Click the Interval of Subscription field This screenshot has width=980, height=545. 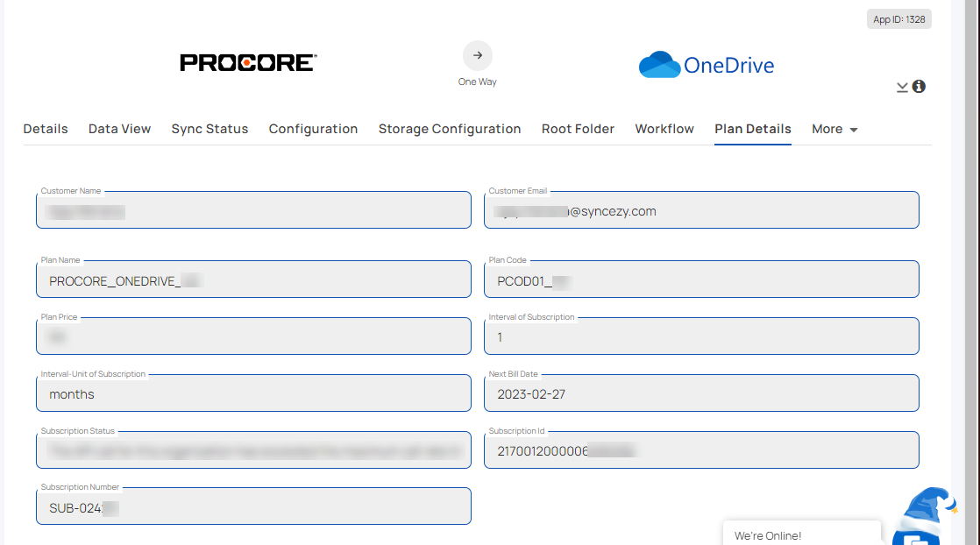click(701, 336)
